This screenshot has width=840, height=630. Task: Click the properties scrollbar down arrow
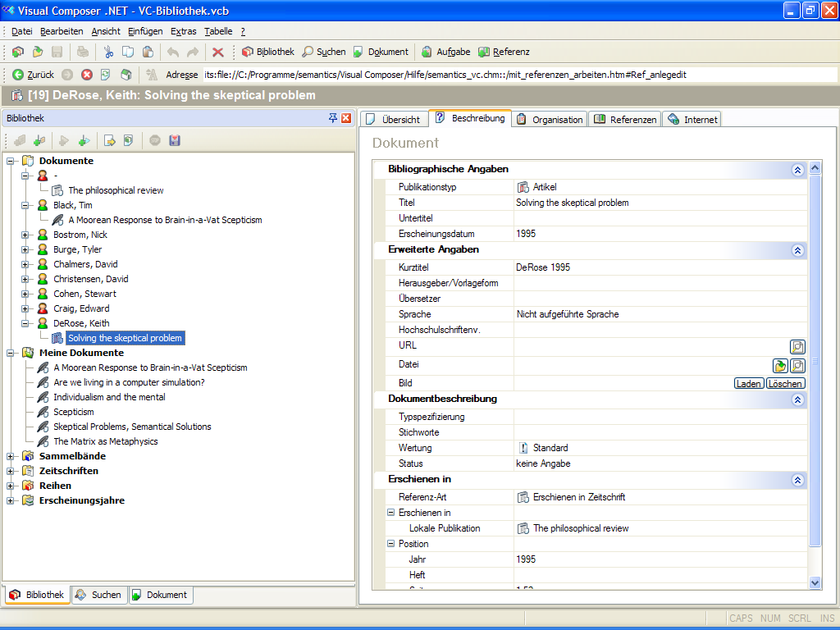click(x=815, y=582)
